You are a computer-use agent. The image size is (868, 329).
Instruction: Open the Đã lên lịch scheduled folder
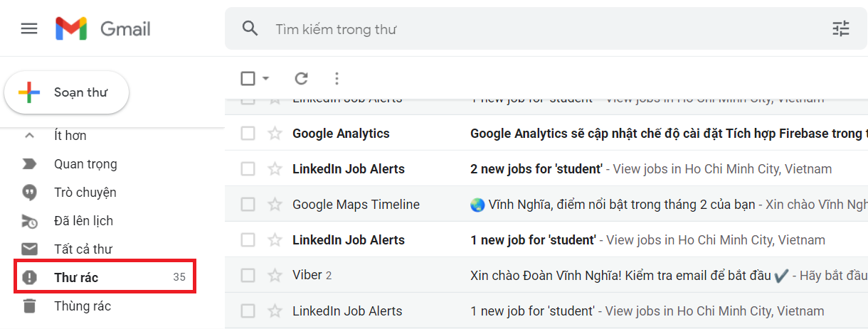83,221
